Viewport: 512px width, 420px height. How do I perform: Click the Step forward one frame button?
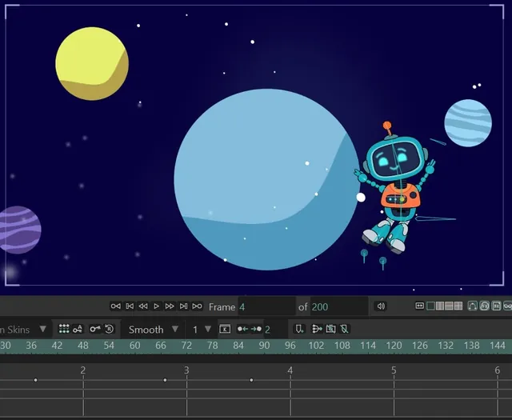coord(183,306)
